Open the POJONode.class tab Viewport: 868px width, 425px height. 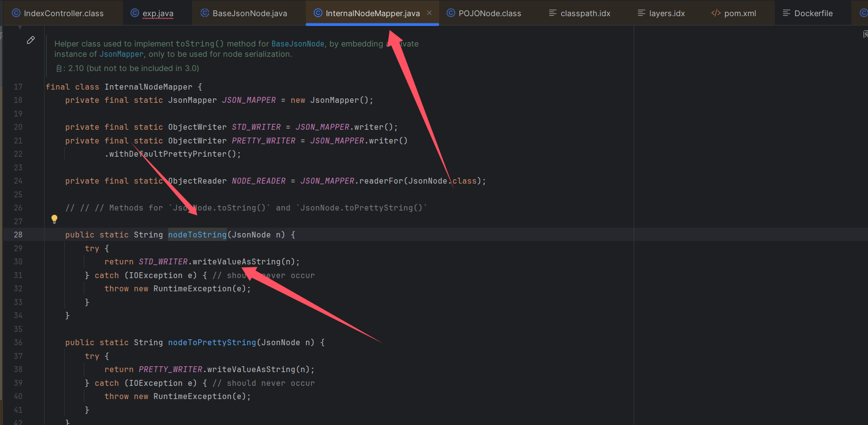coord(484,13)
